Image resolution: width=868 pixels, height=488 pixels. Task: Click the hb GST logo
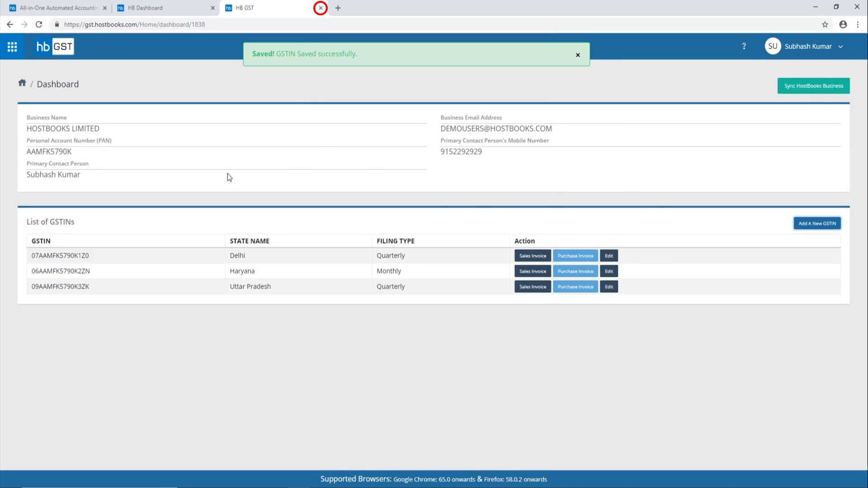point(55,47)
